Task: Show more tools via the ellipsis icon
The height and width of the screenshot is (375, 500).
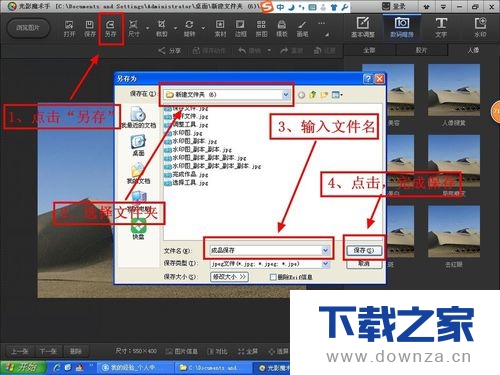Action: [x=321, y=23]
